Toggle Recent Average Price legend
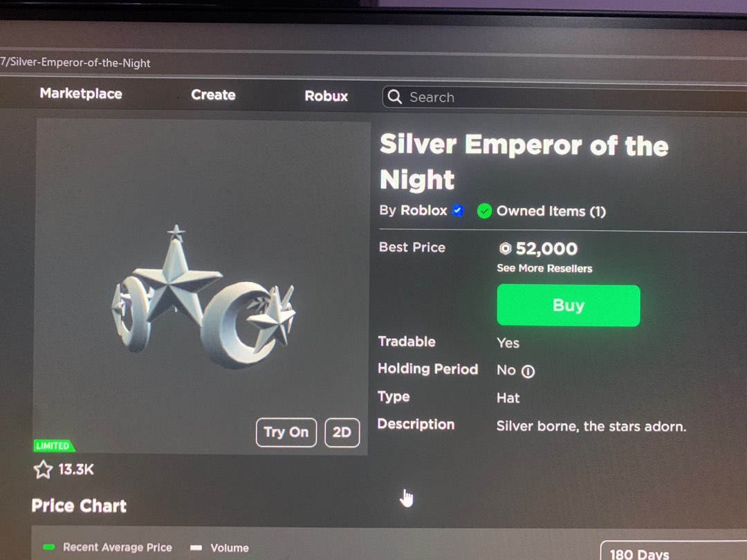The height and width of the screenshot is (560, 747). (108, 547)
